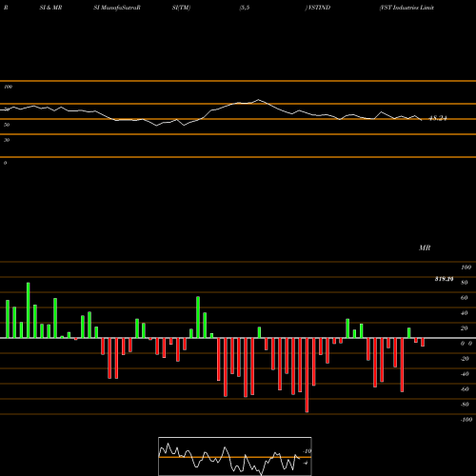Click the '100' label on RSI panel left
This screenshot has height=476, width=476.
tap(9, 87)
